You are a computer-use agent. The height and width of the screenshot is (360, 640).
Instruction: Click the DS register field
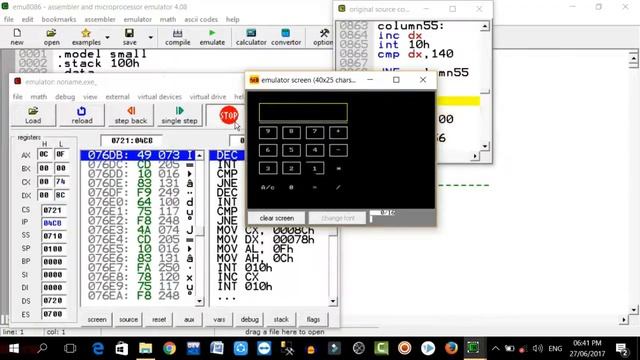coord(53,301)
